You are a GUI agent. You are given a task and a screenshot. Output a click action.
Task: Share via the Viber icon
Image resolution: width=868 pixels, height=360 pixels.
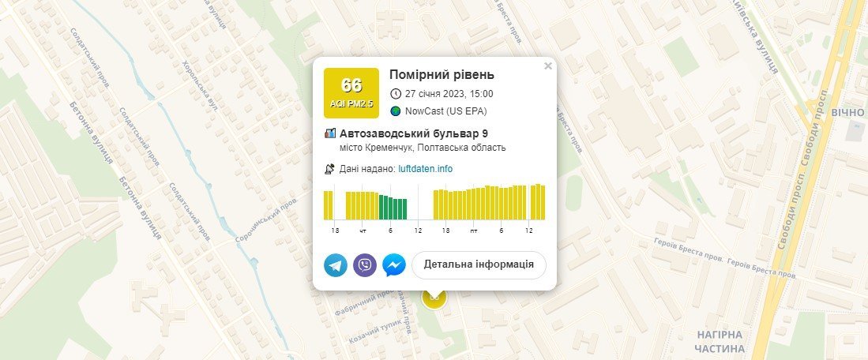365,265
